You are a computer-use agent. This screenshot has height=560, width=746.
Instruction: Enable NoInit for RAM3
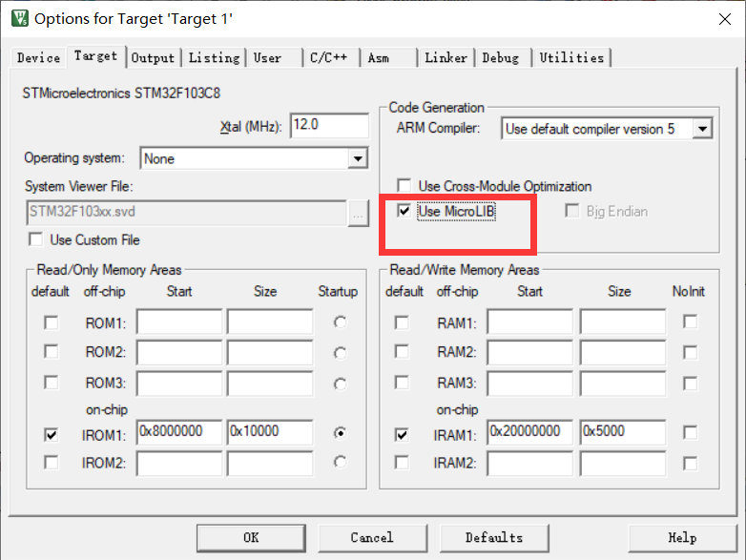(690, 384)
